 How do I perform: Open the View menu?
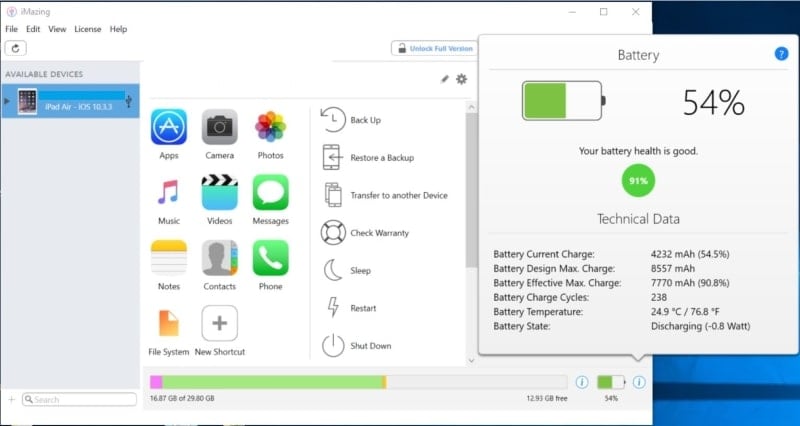[57, 29]
